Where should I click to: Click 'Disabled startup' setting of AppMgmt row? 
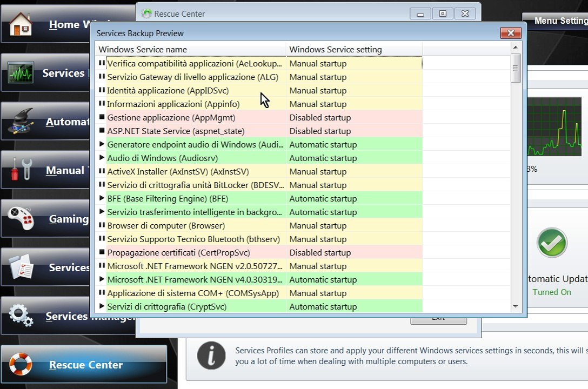click(x=320, y=117)
